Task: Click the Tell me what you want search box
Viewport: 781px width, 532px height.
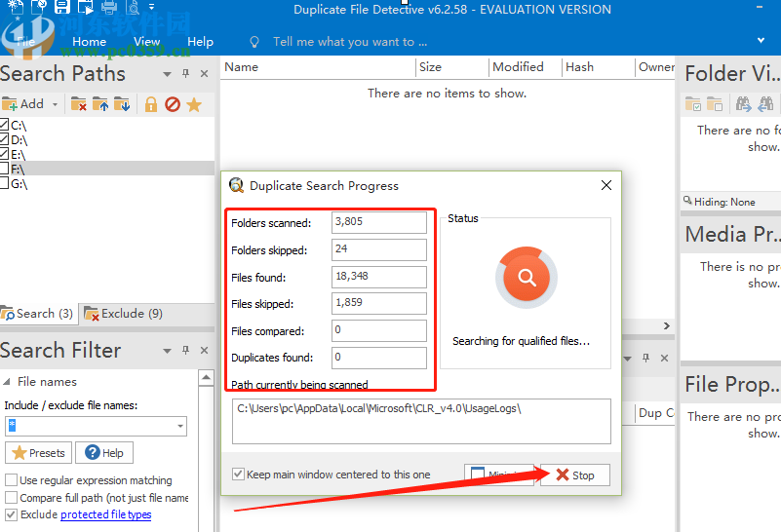Action: coord(350,42)
